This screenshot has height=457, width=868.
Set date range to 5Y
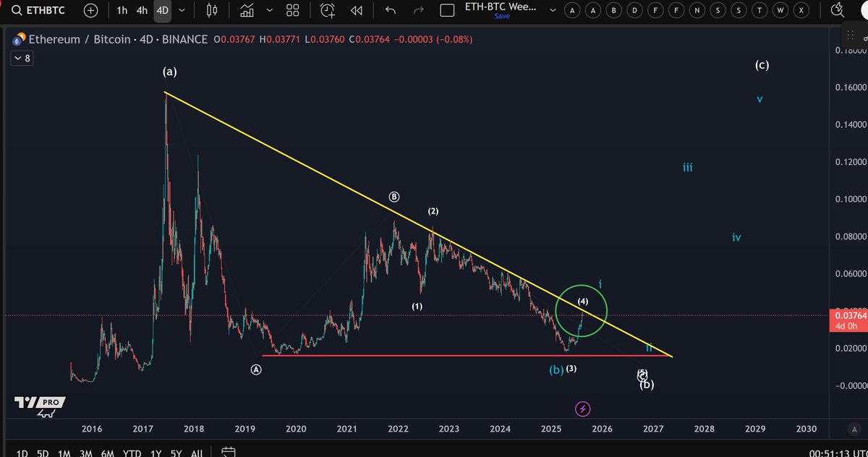pos(176,453)
